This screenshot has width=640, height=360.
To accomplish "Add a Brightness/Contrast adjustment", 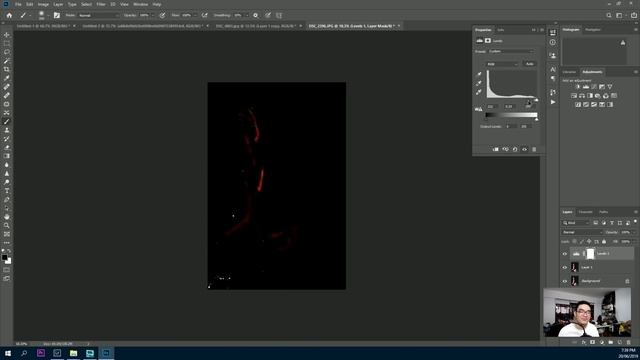I will click(578, 87).
